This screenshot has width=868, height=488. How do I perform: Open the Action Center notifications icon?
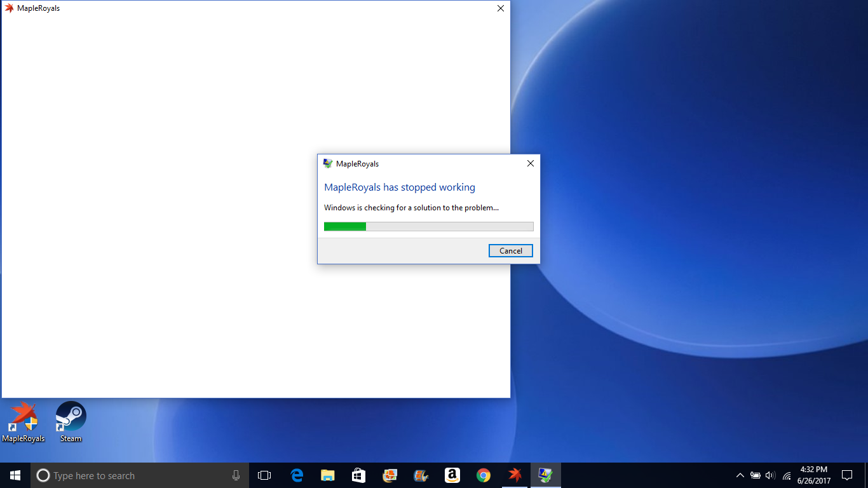pyautogui.click(x=846, y=475)
